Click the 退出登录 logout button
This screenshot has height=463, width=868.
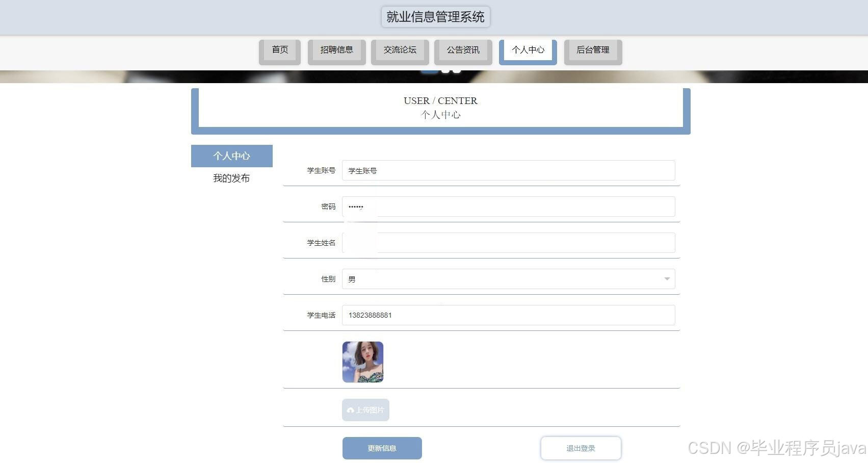(581, 448)
